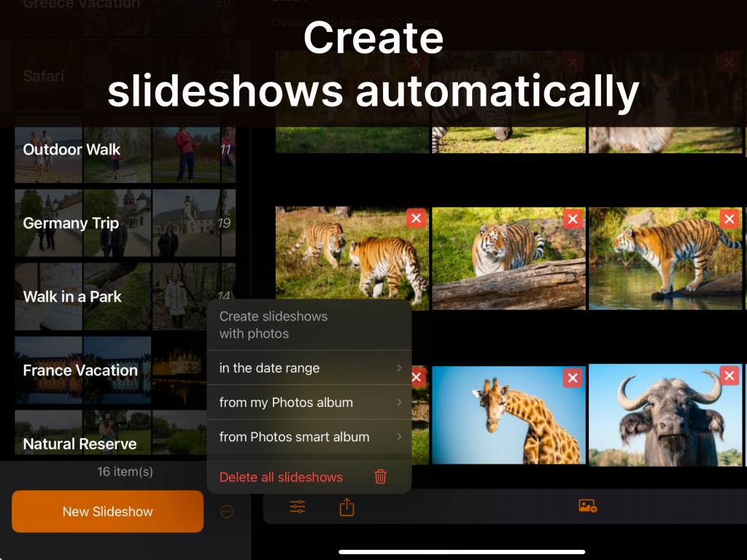This screenshot has height=560, width=747.
Task: Open the Walk in a Park slideshow
Action: tap(125, 297)
